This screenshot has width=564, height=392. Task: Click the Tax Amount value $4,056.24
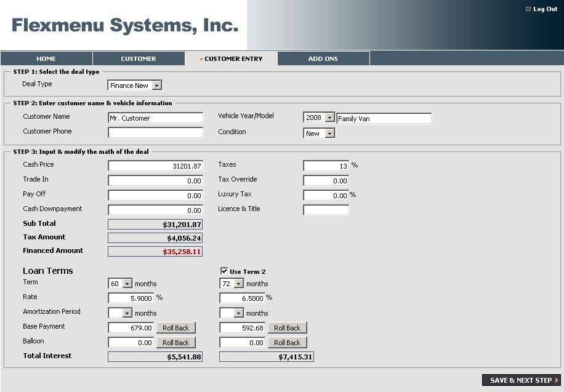pos(155,238)
